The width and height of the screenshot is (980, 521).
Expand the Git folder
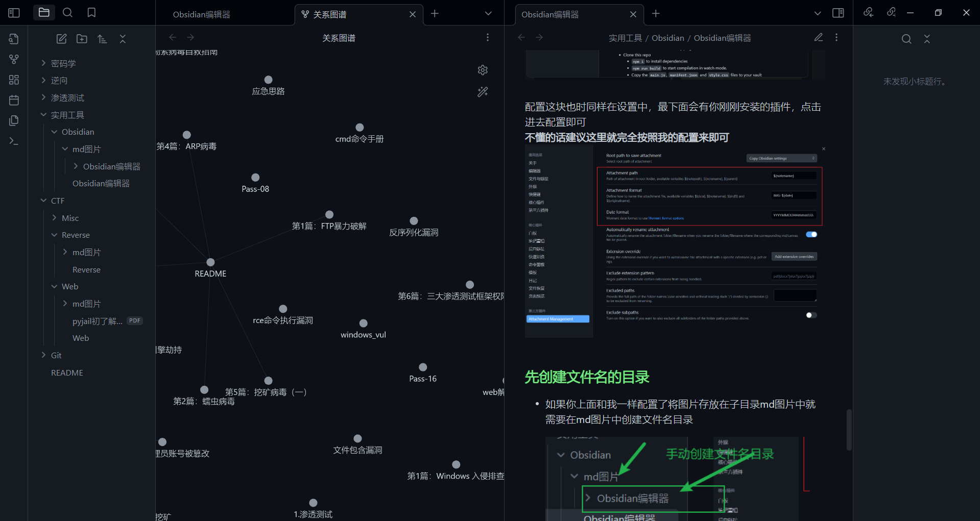click(x=56, y=355)
